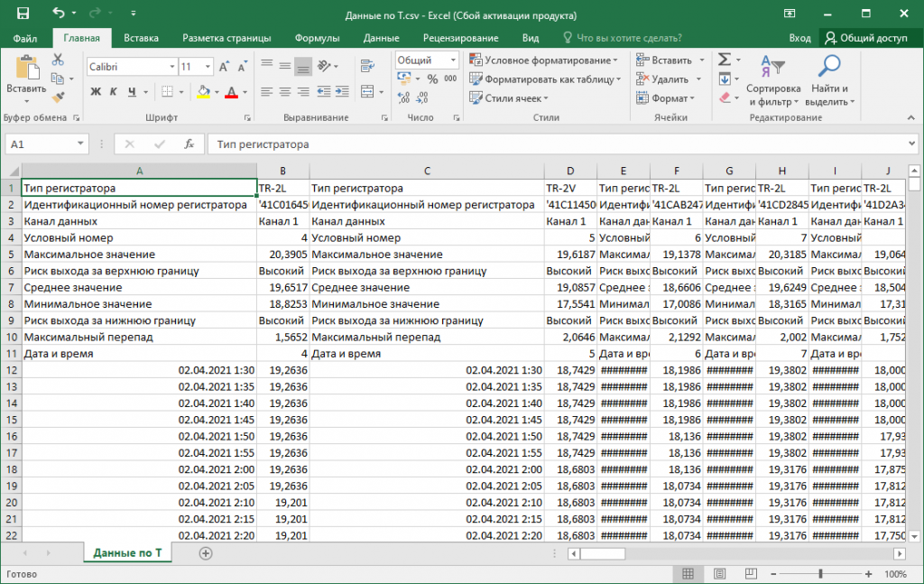
Task: Click the Paste clipboard icon
Action: [26, 68]
